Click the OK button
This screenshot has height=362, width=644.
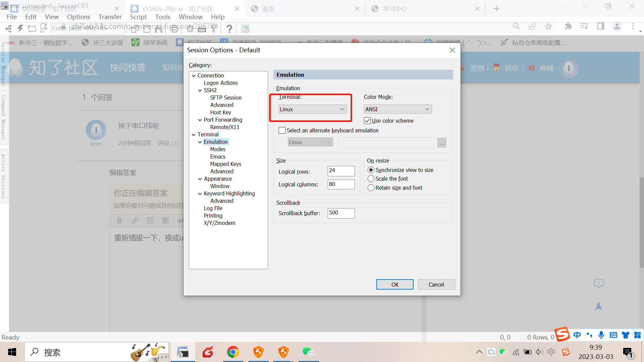point(395,285)
